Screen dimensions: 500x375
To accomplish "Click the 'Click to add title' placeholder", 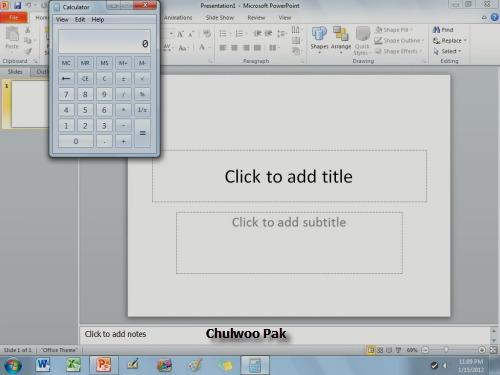I will click(289, 176).
